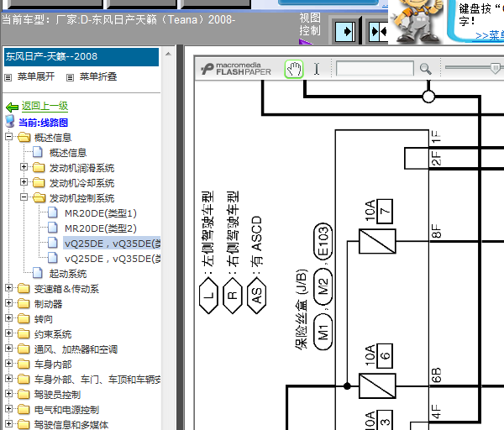Open the >>菜 link near mascot

click(489, 35)
